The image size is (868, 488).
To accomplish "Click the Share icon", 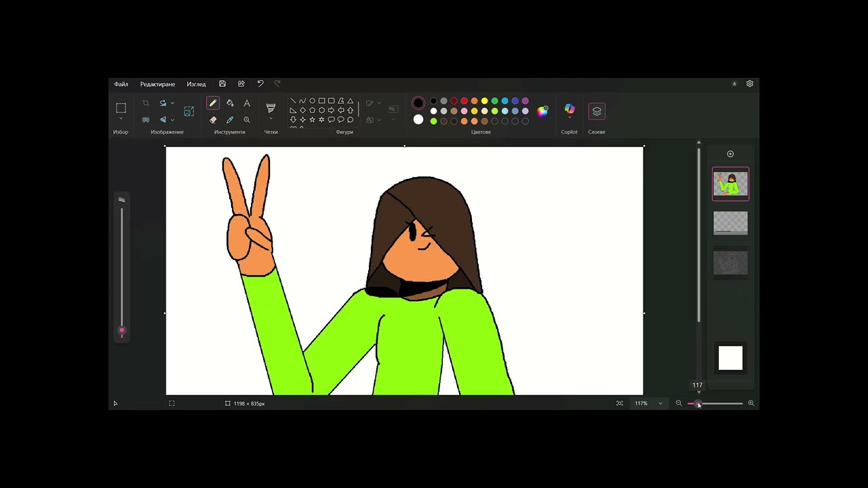I will 241,83.
